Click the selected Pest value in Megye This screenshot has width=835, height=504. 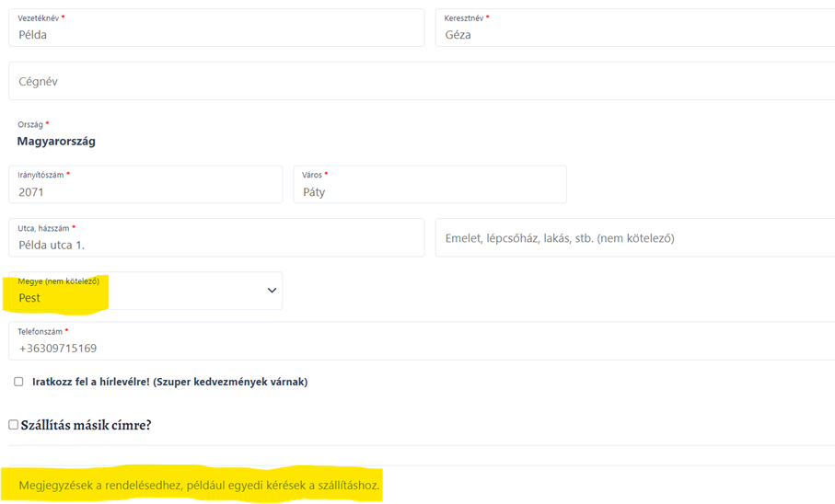(x=30, y=298)
